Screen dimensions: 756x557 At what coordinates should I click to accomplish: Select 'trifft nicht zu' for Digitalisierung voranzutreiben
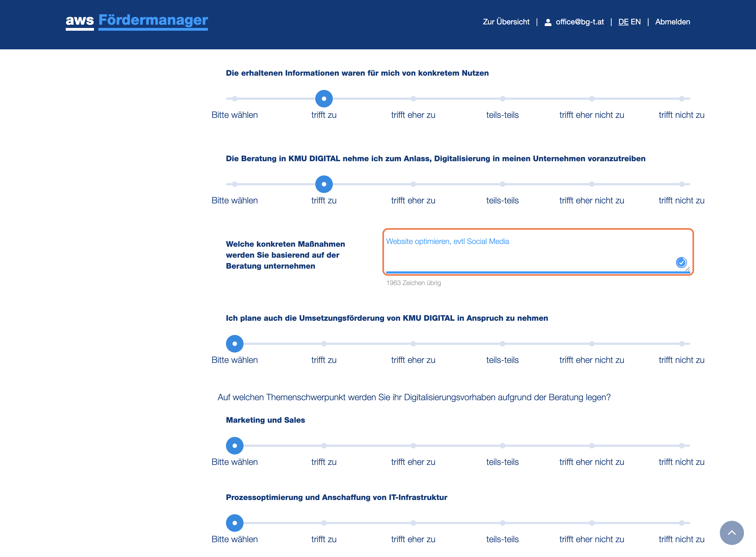coord(681,184)
